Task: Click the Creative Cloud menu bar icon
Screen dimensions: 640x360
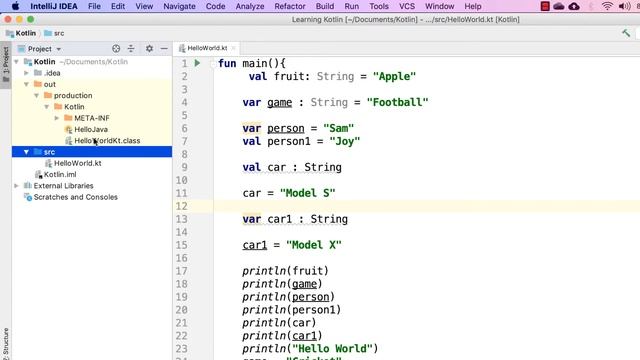Action: [559, 6]
